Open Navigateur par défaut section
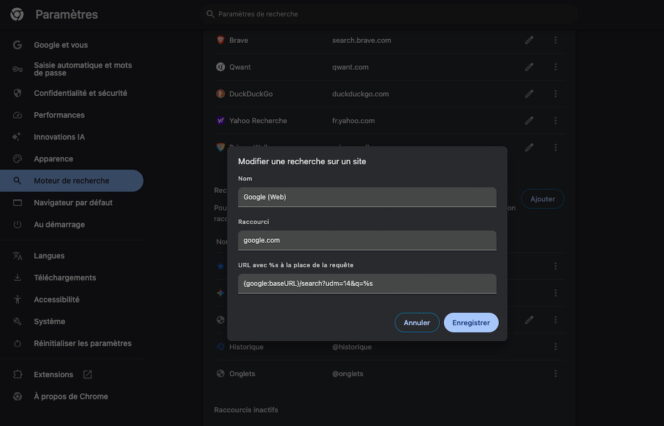The height and width of the screenshot is (426, 664). [x=73, y=203]
